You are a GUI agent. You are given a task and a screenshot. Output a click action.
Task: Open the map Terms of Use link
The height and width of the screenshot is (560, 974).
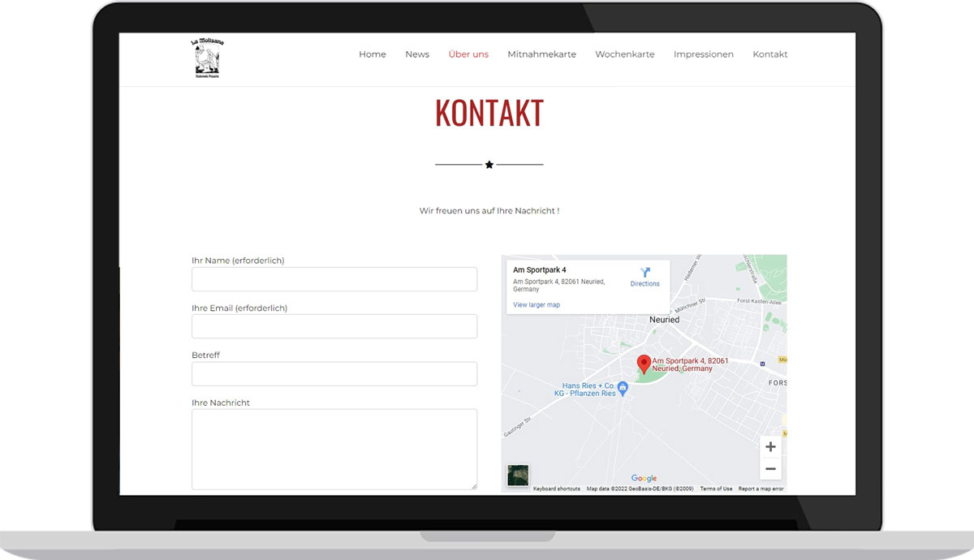(716, 489)
